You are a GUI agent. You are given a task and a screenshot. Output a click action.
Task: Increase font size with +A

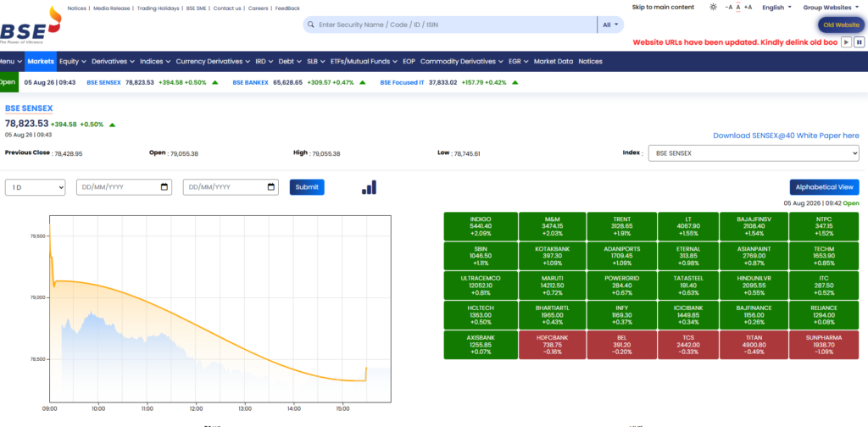748,8
